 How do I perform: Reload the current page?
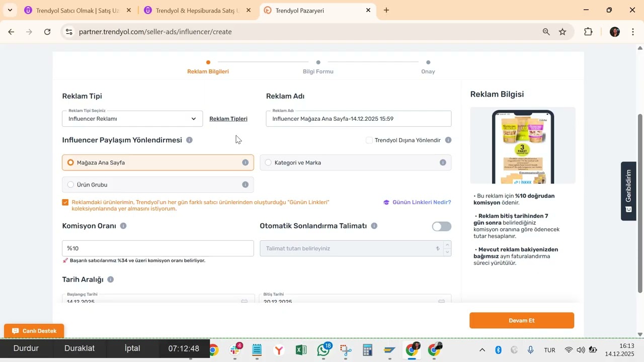click(47, 32)
